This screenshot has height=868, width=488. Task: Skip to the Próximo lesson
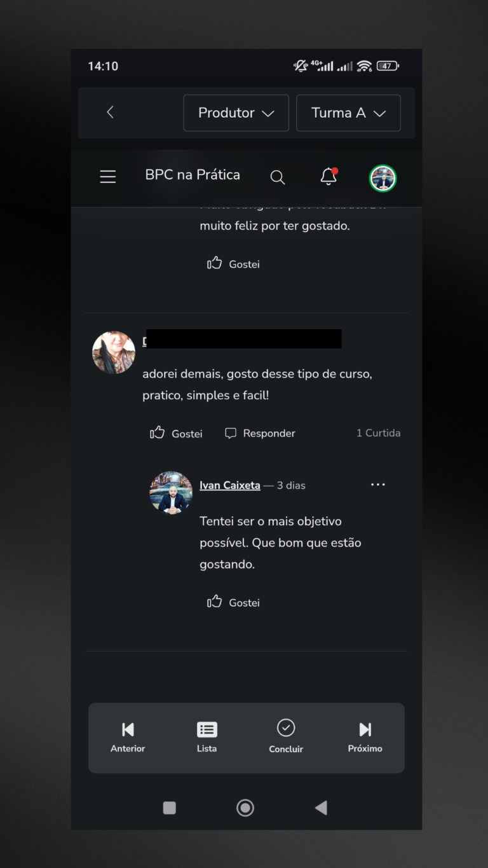(365, 737)
